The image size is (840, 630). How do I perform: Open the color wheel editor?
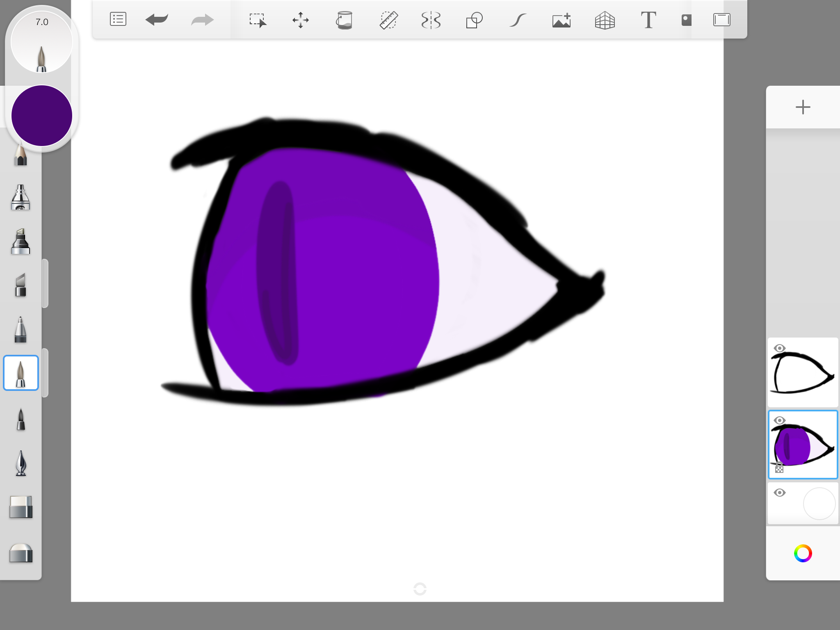[803, 553]
